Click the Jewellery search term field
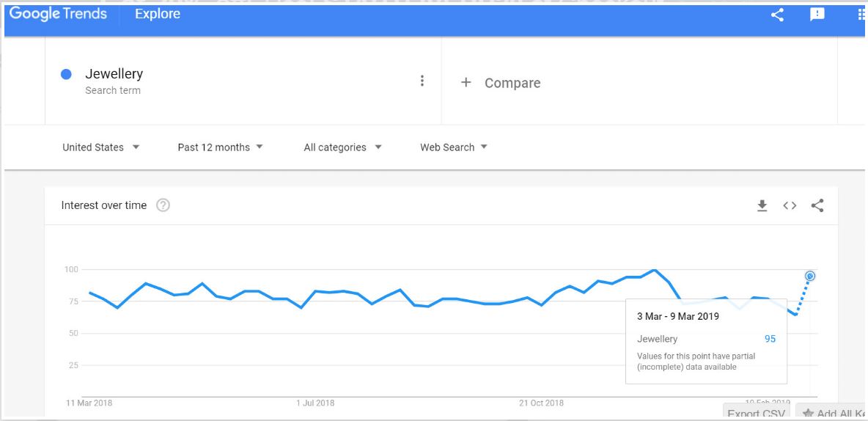This screenshot has width=868, height=421. 114,74
